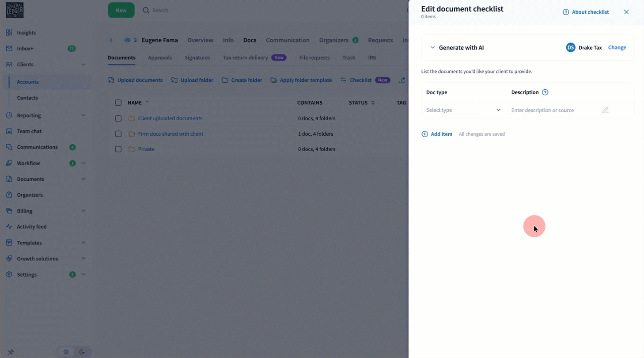This screenshot has height=358, width=644.
Task: Toggle the select-all checkbox in header
Action: pos(118,103)
